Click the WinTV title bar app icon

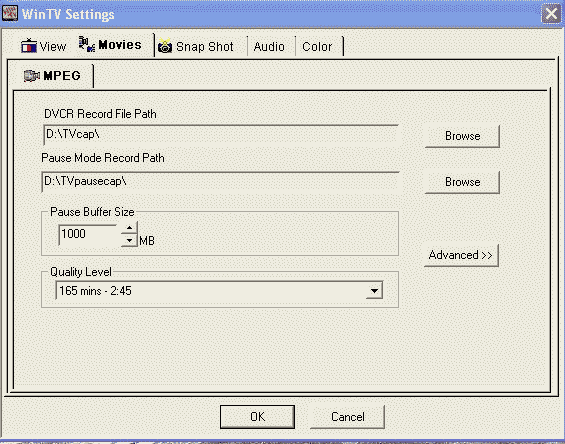pyautogui.click(x=10, y=13)
